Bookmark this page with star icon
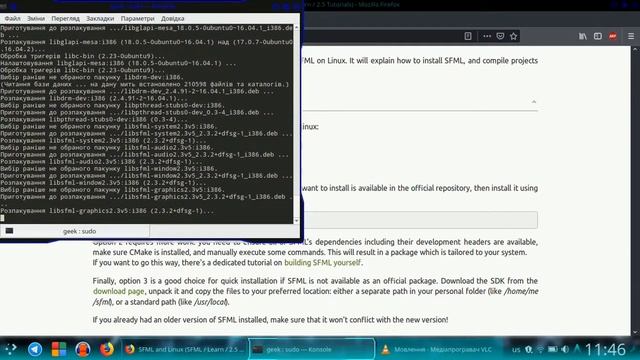The height and width of the screenshot is (360, 640). coord(513,36)
